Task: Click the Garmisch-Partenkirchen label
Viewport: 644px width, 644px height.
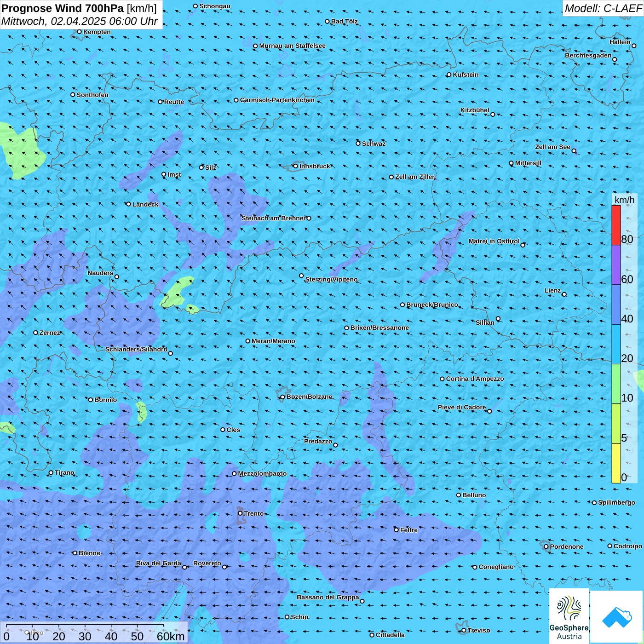Action: point(277,100)
